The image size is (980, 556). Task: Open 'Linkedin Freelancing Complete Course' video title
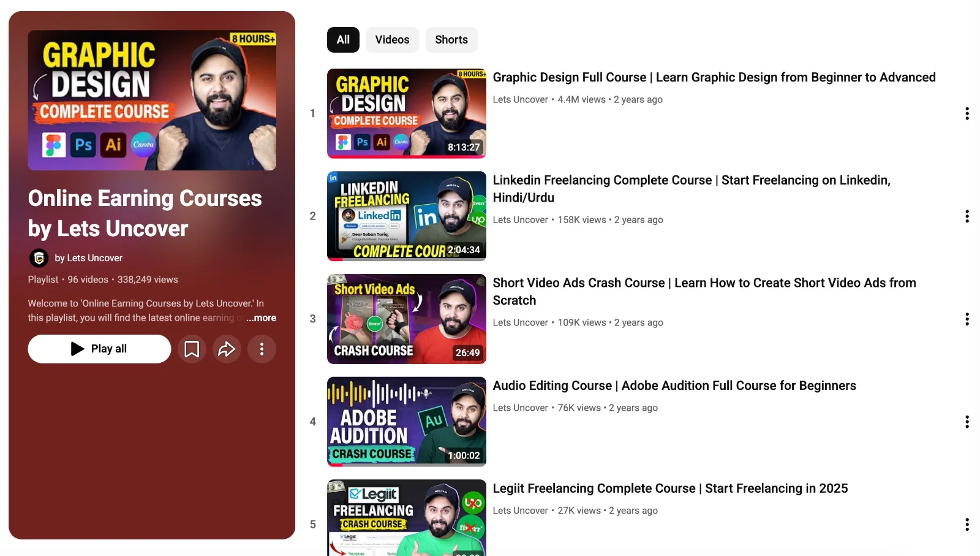tap(692, 189)
